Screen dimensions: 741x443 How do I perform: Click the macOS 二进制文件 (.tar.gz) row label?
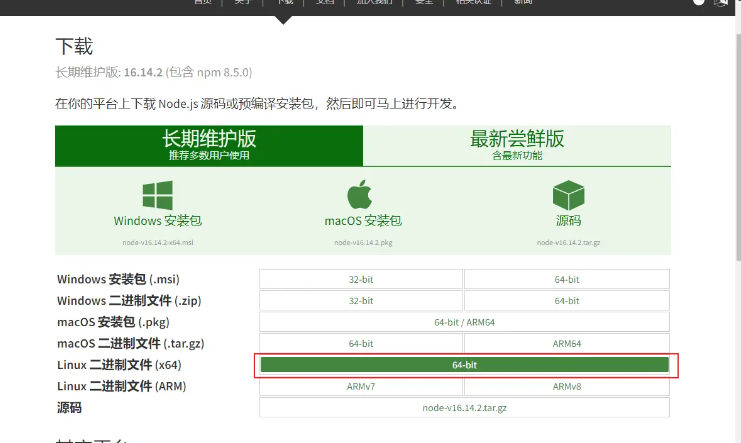130,344
